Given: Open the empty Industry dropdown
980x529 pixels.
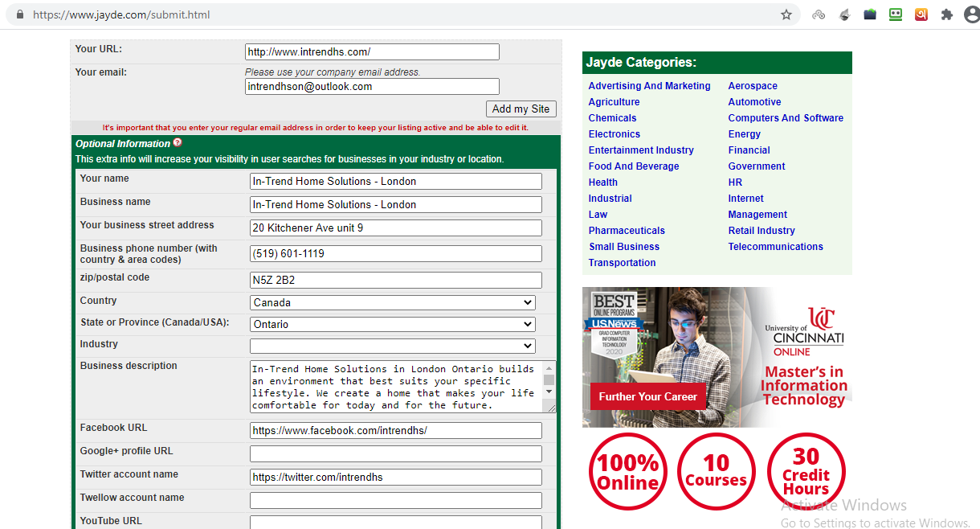Looking at the screenshot, I should (x=393, y=346).
